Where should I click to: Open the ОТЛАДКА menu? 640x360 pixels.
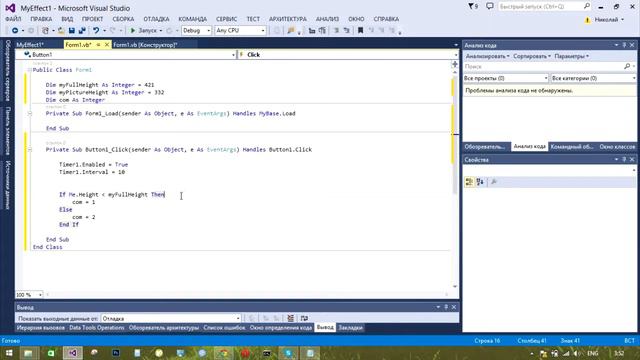[x=156, y=19]
